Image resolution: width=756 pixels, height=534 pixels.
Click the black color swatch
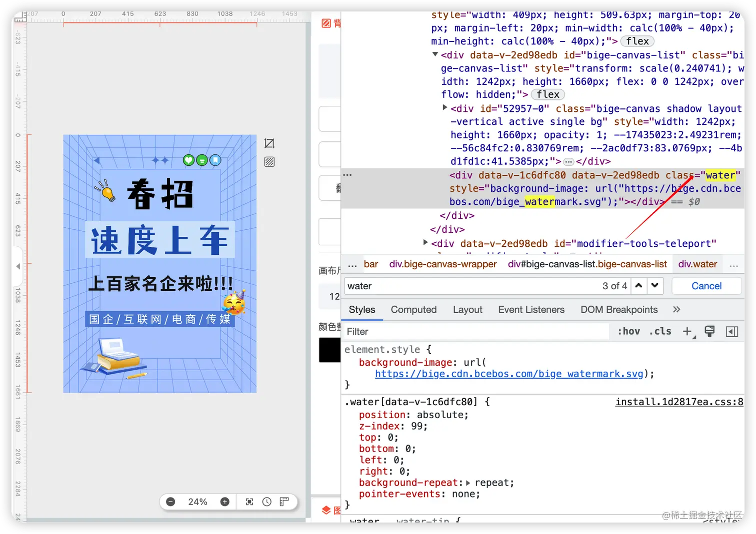point(330,350)
